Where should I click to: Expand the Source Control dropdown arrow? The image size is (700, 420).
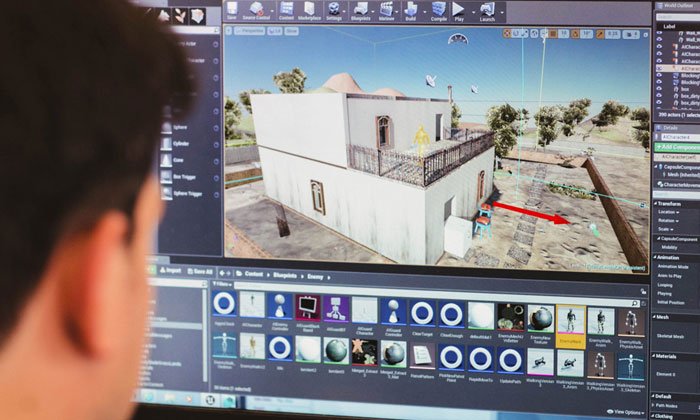click(x=273, y=12)
